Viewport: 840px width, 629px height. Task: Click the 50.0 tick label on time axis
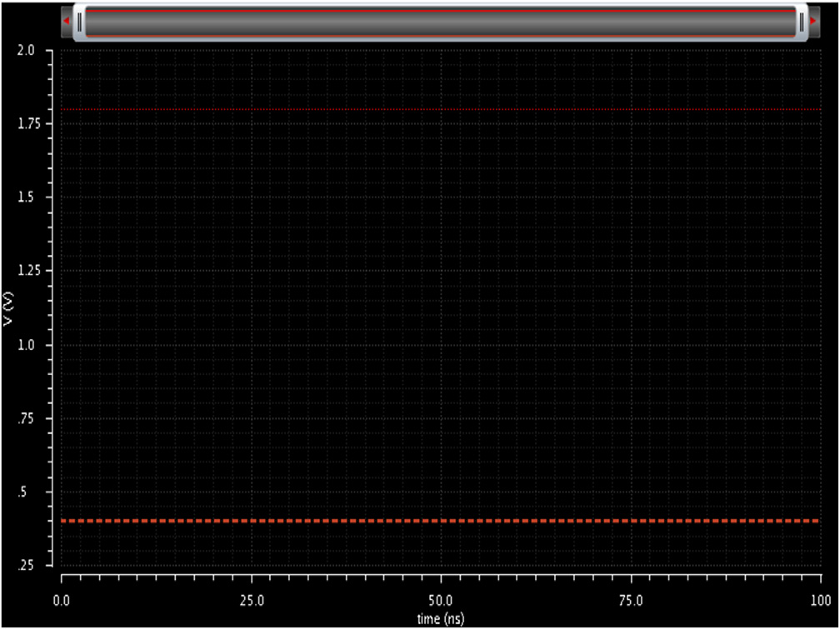coord(441,600)
